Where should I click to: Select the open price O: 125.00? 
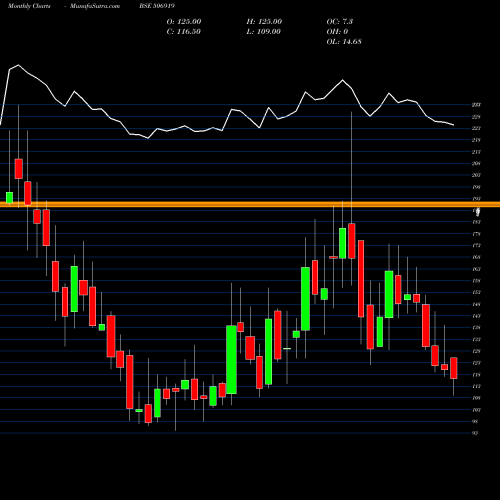[184, 22]
